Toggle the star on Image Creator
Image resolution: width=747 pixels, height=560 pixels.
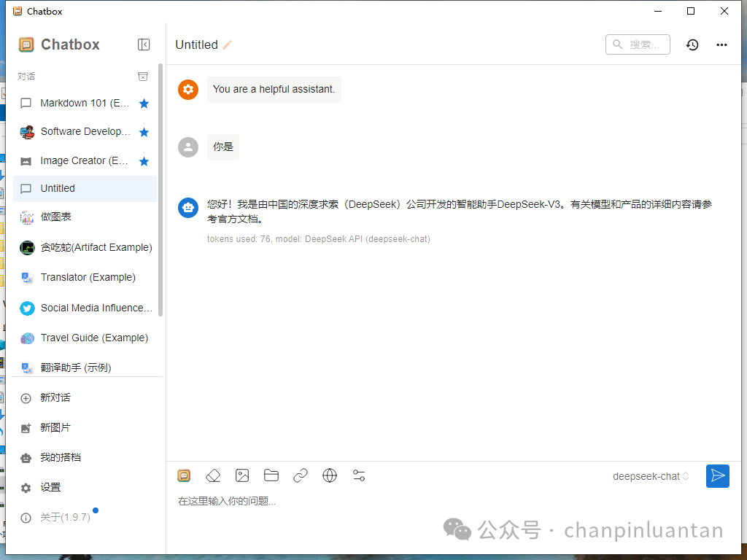(144, 161)
